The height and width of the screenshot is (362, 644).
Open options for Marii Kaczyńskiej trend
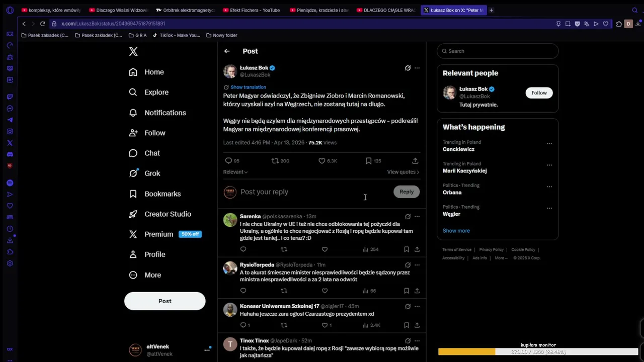549,165
